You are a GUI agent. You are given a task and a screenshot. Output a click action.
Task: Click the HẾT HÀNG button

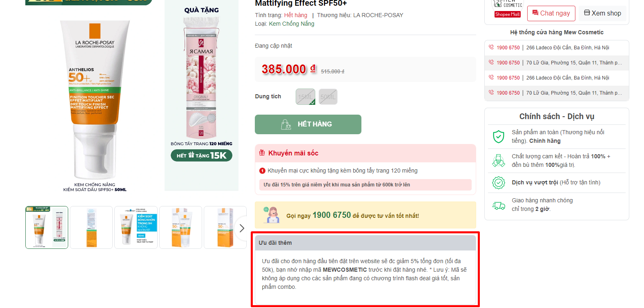(308, 124)
